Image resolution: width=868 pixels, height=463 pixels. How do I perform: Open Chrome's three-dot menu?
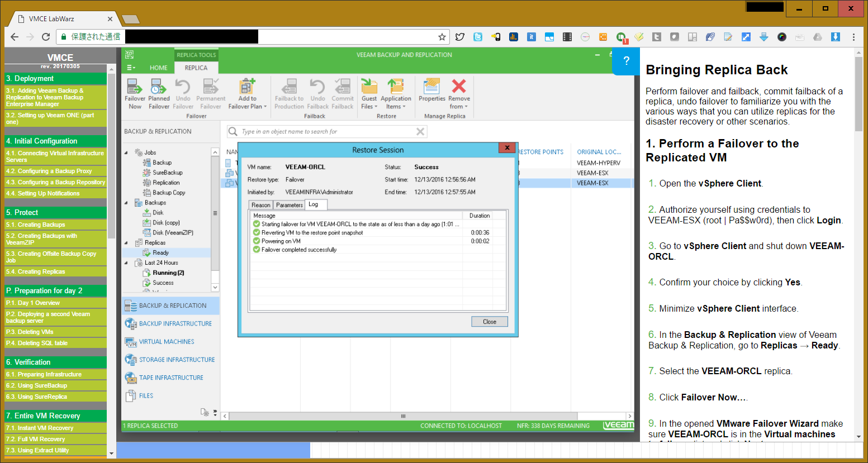853,37
